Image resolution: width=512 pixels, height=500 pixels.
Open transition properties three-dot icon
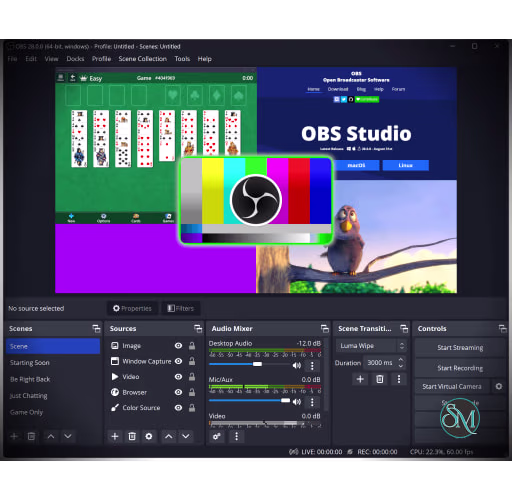[399, 379]
